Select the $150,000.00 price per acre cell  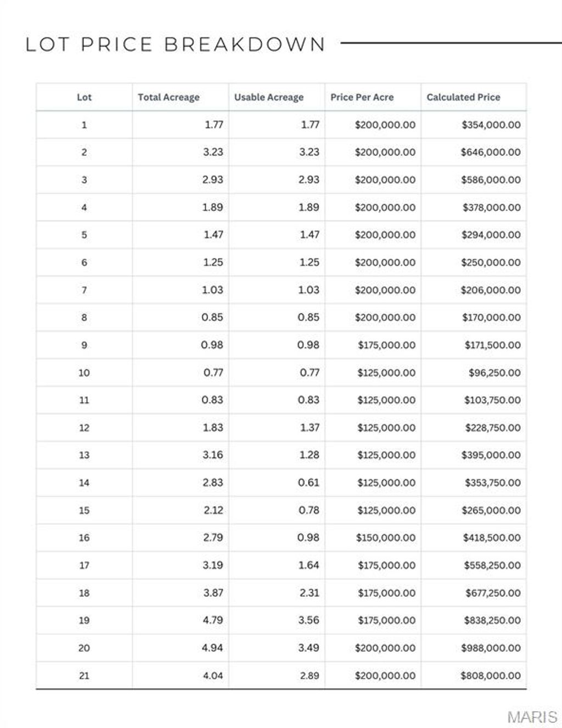(x=385, y=537)
